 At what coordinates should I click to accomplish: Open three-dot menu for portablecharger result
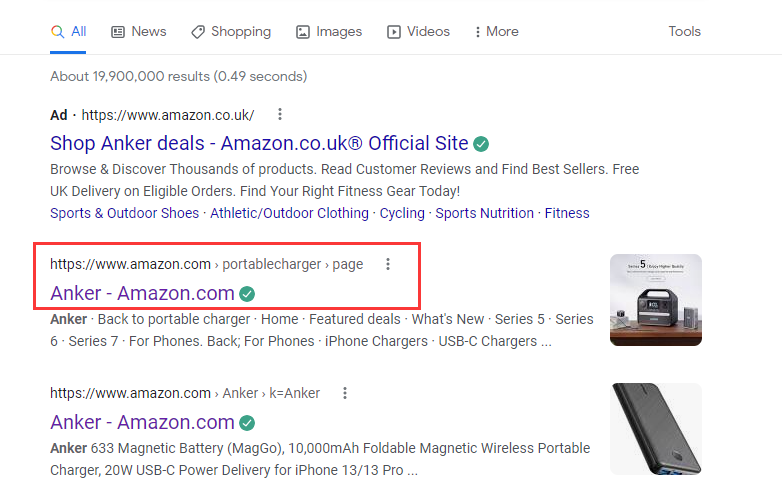click(x=388, y=264)
